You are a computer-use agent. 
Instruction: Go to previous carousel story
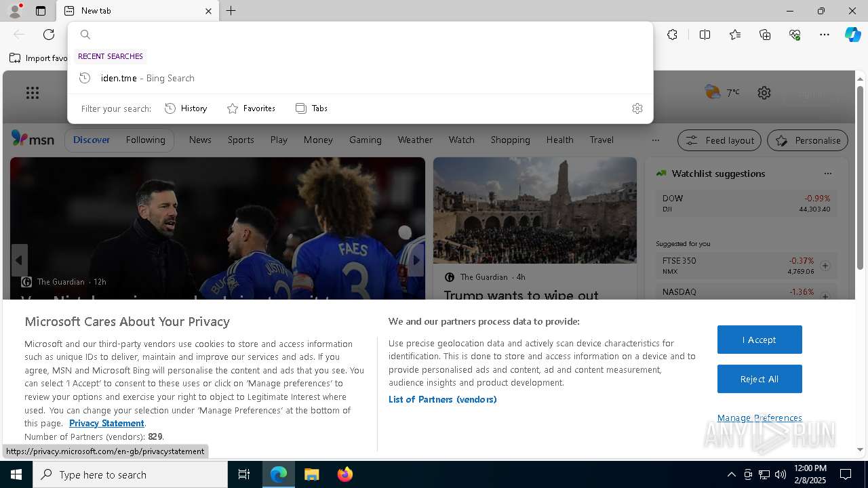tap(19, 260)
